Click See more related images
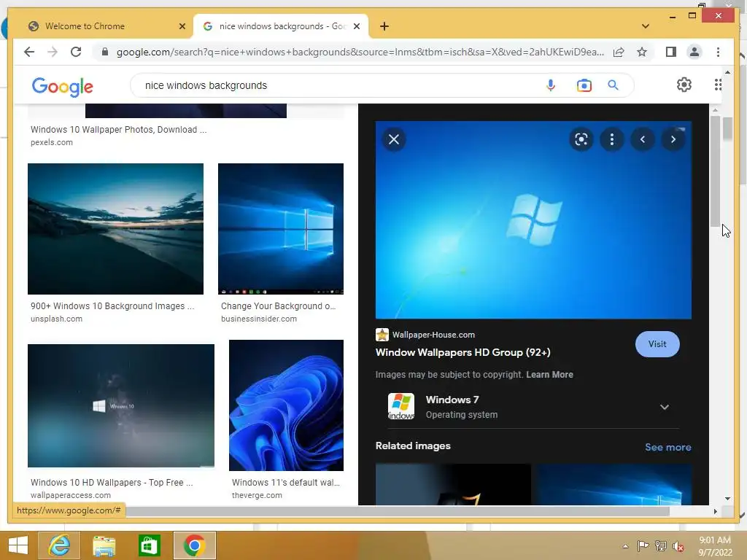Image resolution: width=747 pixels, height=560 pixels. 667,447
